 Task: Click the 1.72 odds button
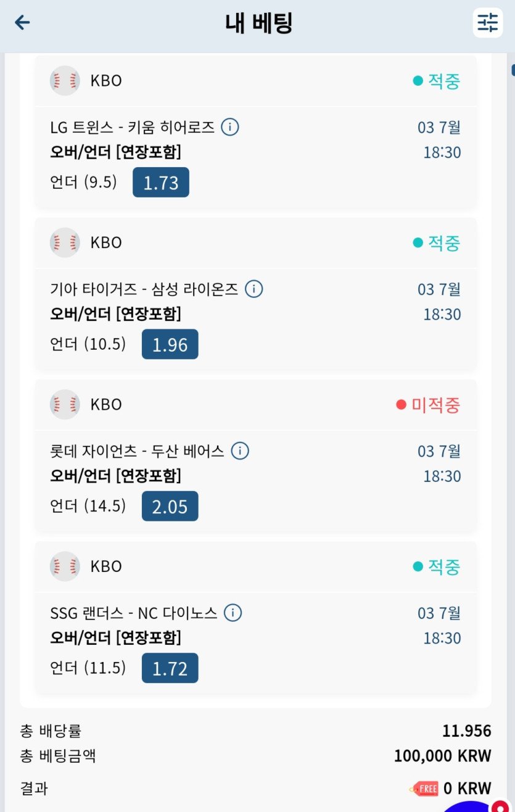pos(170,668)
